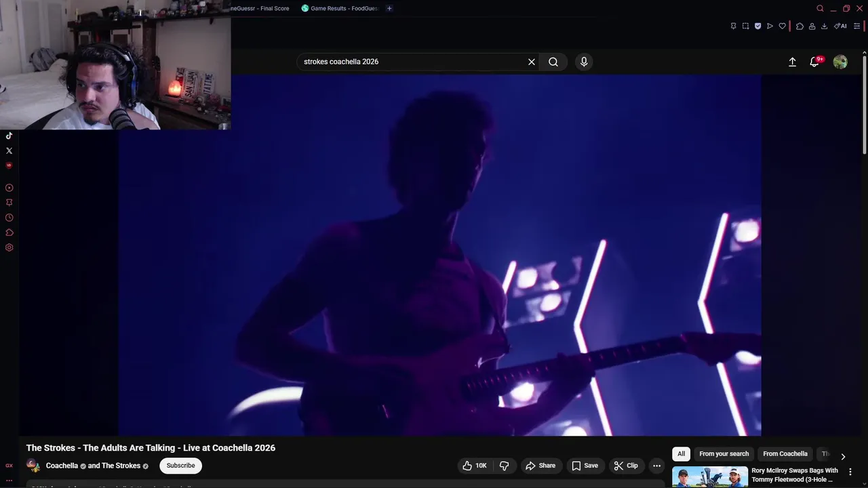This screenshot has width=868, height=488.
Task: Show more filter chips with right arrow
Action: tap(843, 456)
